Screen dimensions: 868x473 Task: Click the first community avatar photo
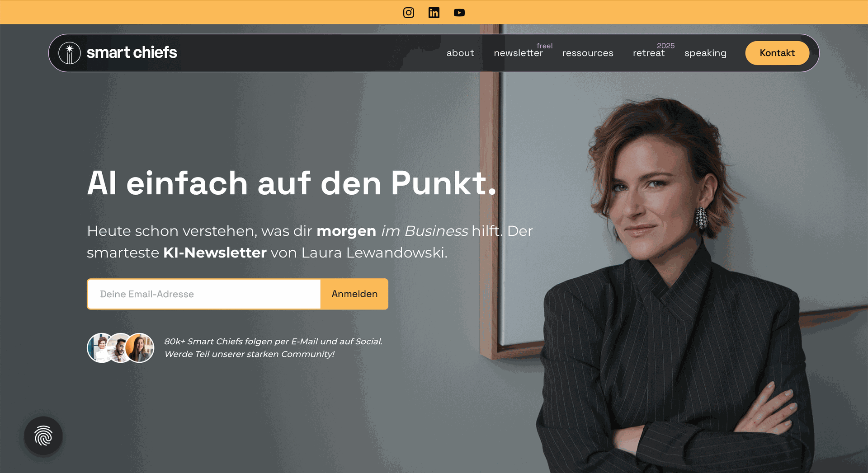[x=100, y=348]
